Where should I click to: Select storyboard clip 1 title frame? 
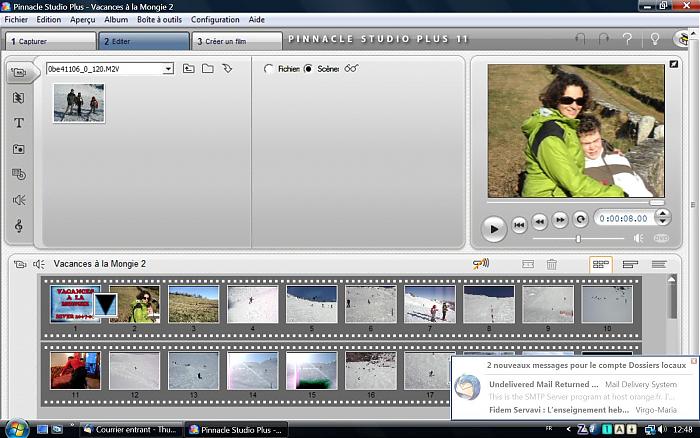click(x=74, y=304)
